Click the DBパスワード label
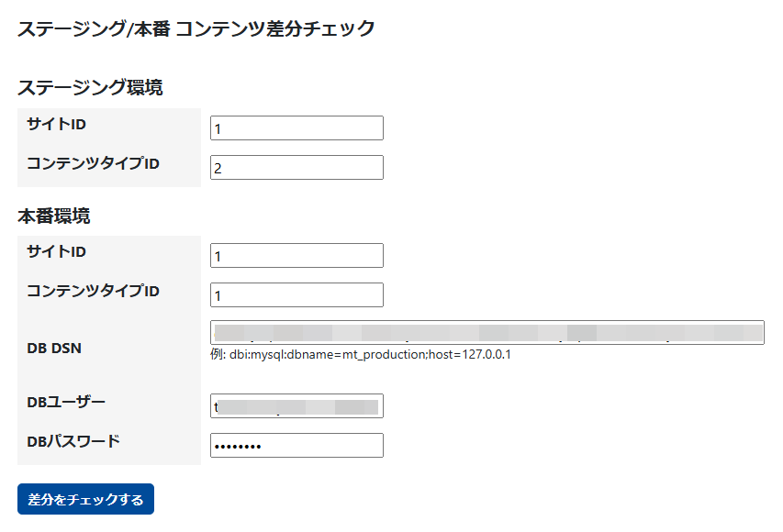 73,441
